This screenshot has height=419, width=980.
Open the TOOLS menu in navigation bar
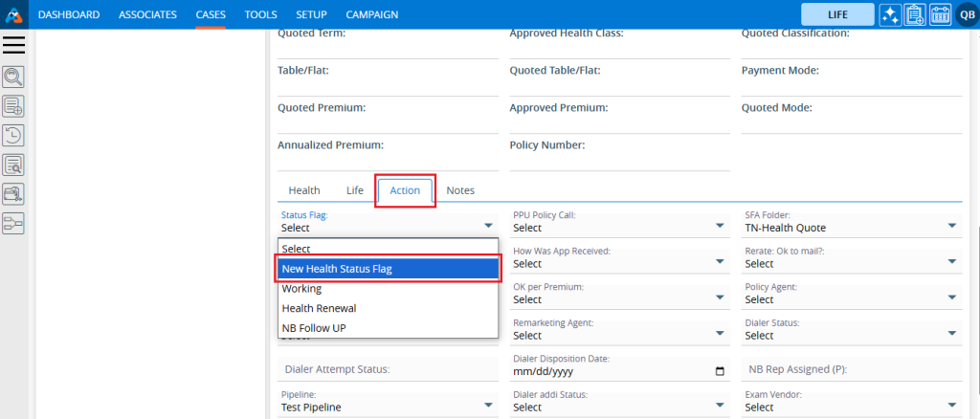(260, 14)
